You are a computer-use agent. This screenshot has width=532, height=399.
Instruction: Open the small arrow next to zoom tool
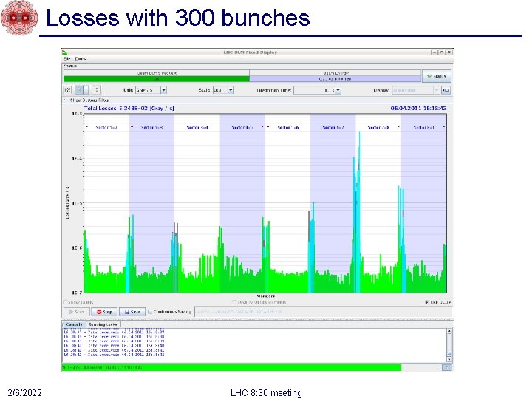86,90
